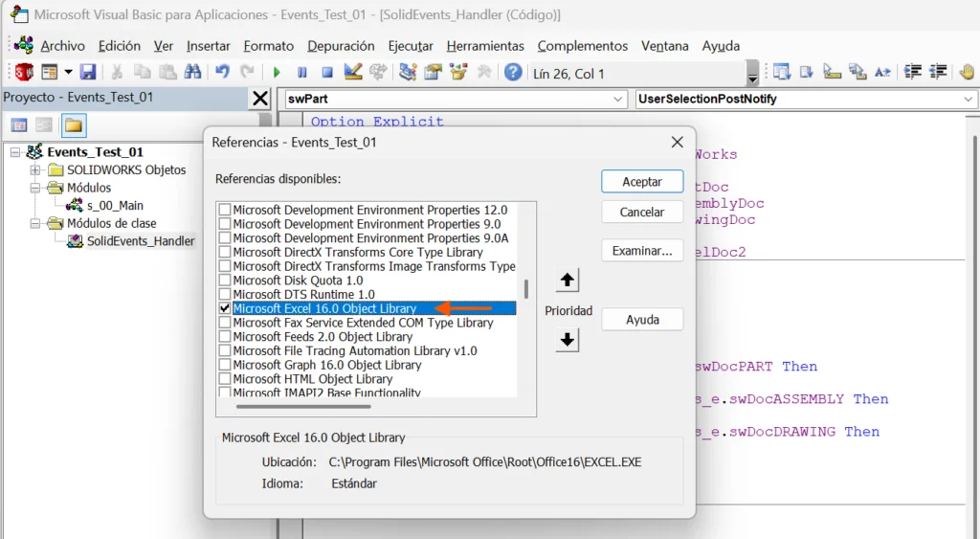The width and height of the screenshot is (980, 539).
Task: Open the toolbar options overflow arrow
Action: tap(752, 73)
